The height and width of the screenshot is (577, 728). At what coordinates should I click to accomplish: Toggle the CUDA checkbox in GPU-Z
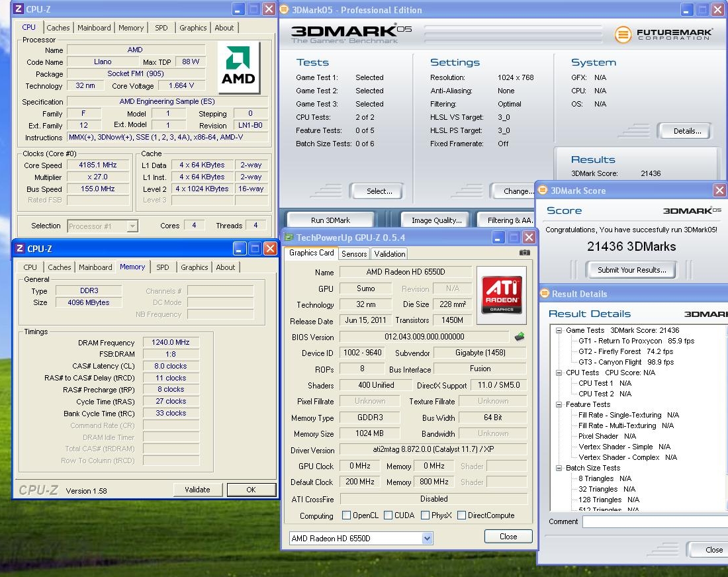pos(388,515)
